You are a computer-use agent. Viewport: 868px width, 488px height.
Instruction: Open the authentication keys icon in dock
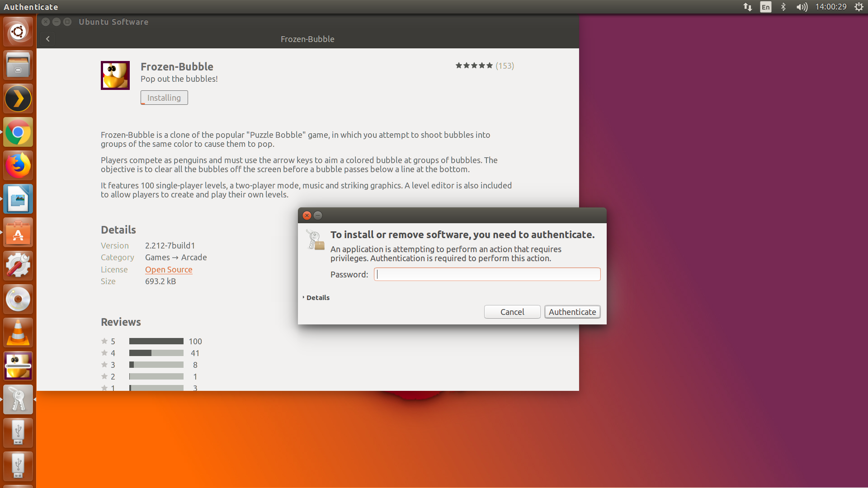[x=18, y=399]
